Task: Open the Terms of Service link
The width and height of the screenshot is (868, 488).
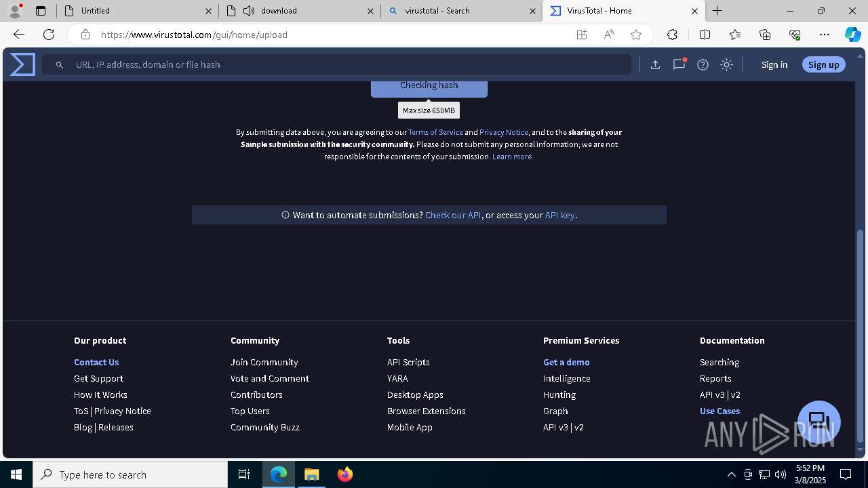Action: click(435, 132)
